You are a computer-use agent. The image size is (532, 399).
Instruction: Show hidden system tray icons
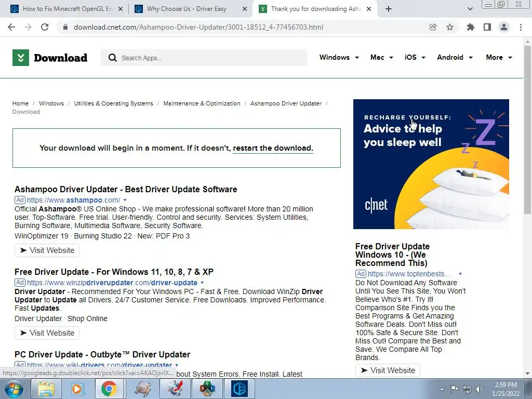442,389
